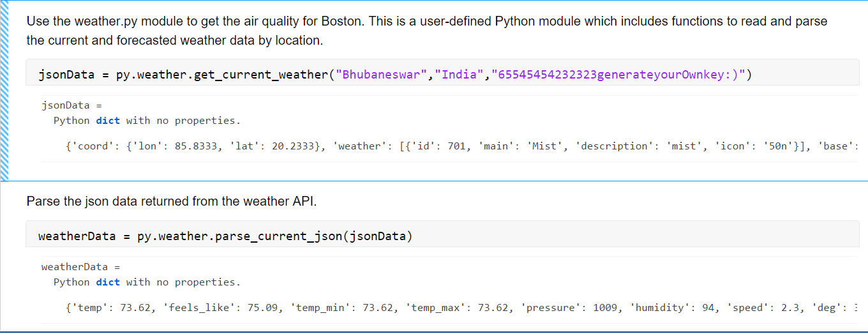The width and height of the screenshot is (868, 334).
Task: Click the "Bhubaneswar" string argument
Action: [382, 74]
